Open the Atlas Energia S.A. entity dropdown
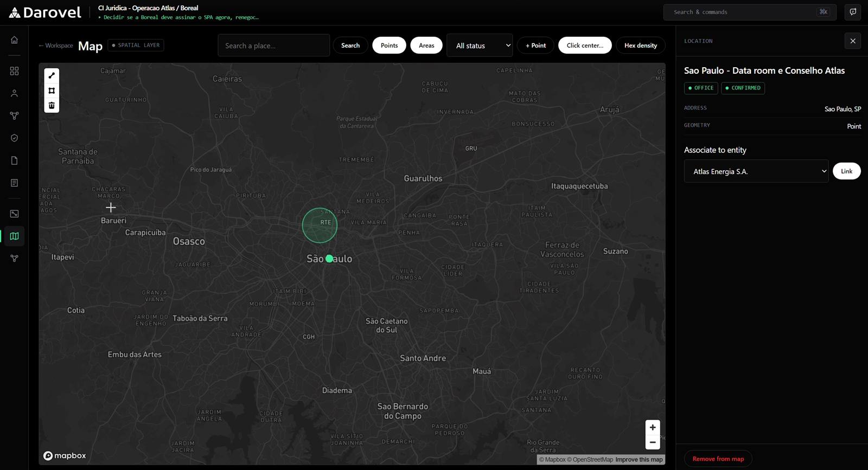 click(x=756, y=171)
